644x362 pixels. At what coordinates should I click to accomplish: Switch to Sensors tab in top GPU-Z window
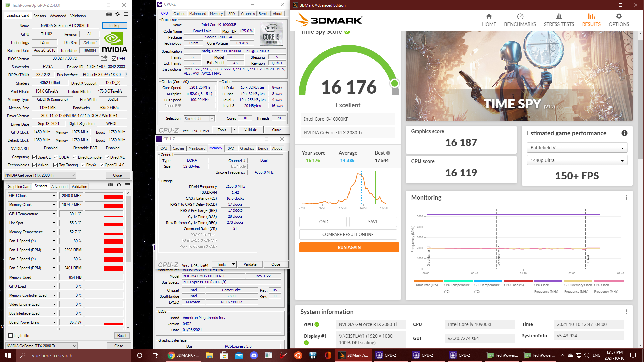point(39,16)
